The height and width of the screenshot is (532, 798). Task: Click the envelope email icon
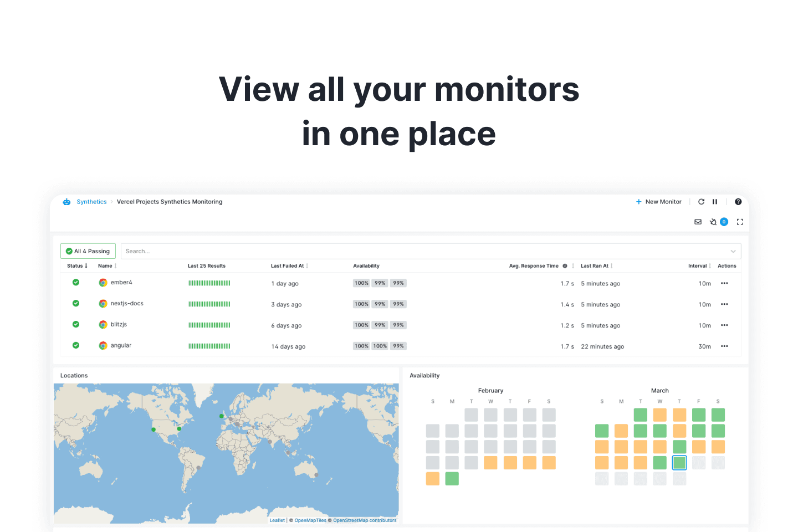point(698,222)
